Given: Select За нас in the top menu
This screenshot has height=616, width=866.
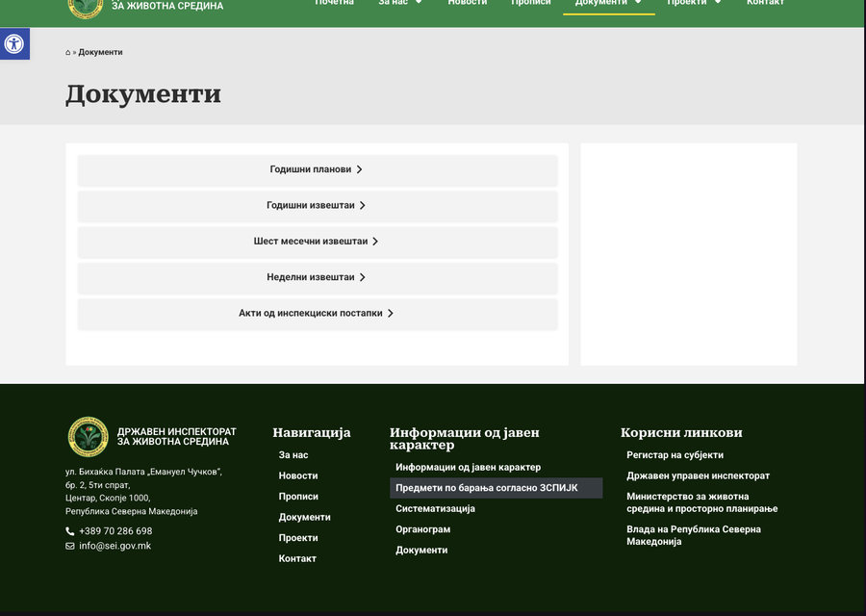Looking at the screenshot, I should [x=393, y=3].
